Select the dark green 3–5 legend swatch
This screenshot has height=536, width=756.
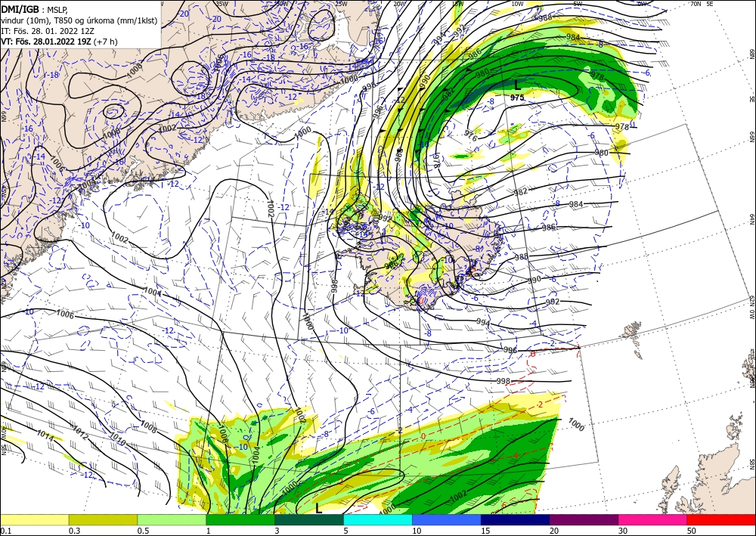tap(309, 519)
